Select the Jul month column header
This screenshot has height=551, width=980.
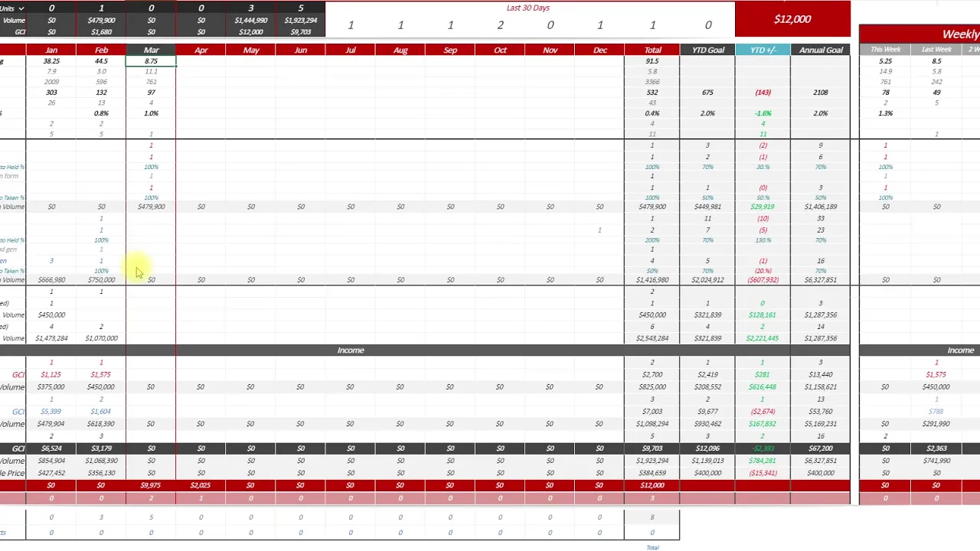click(x=351, y=51)
